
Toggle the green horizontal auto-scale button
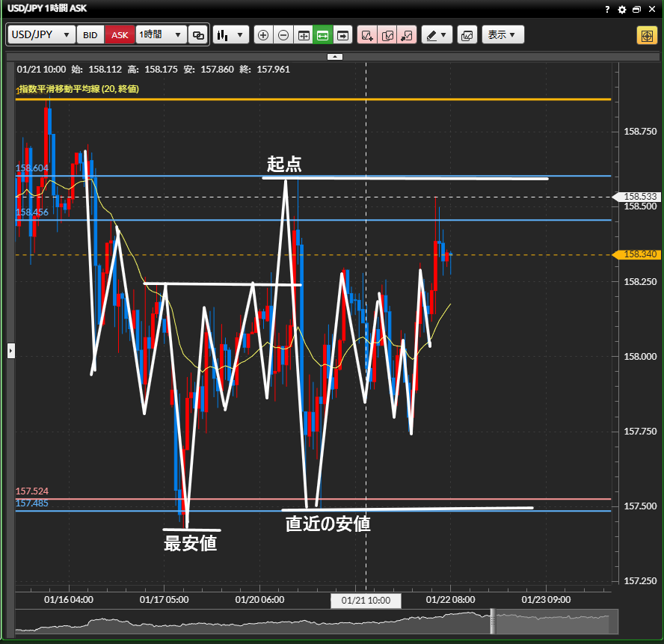(x=323, y=35)
